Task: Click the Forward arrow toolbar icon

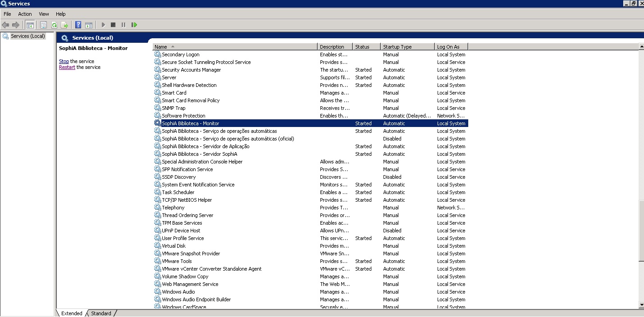Action: (16, 25)
